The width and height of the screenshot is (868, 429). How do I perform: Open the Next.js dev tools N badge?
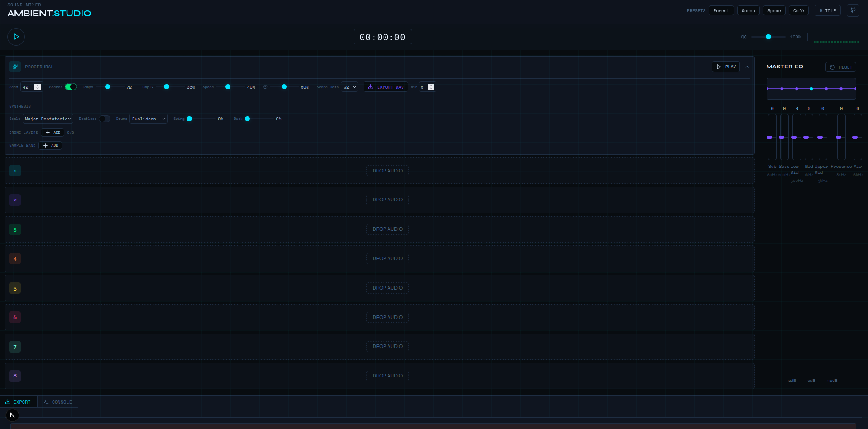tap(12, 415)
